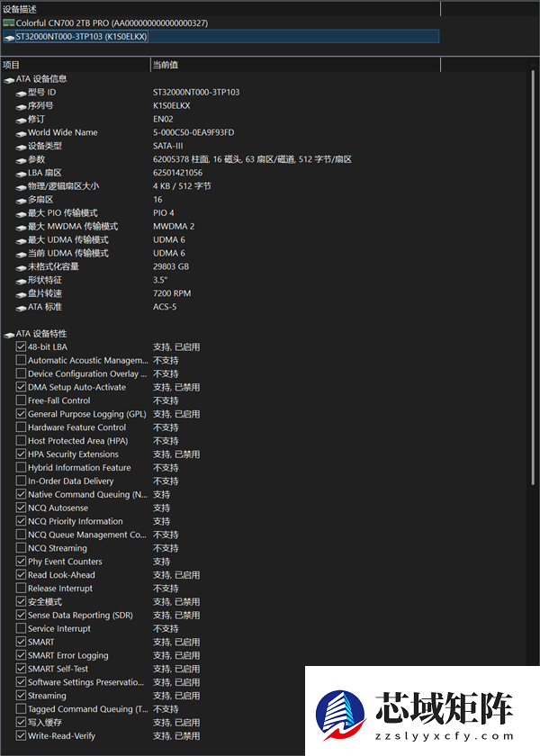Toggle the Read Look-Ahead checkbox

click(x=21, y=575)
